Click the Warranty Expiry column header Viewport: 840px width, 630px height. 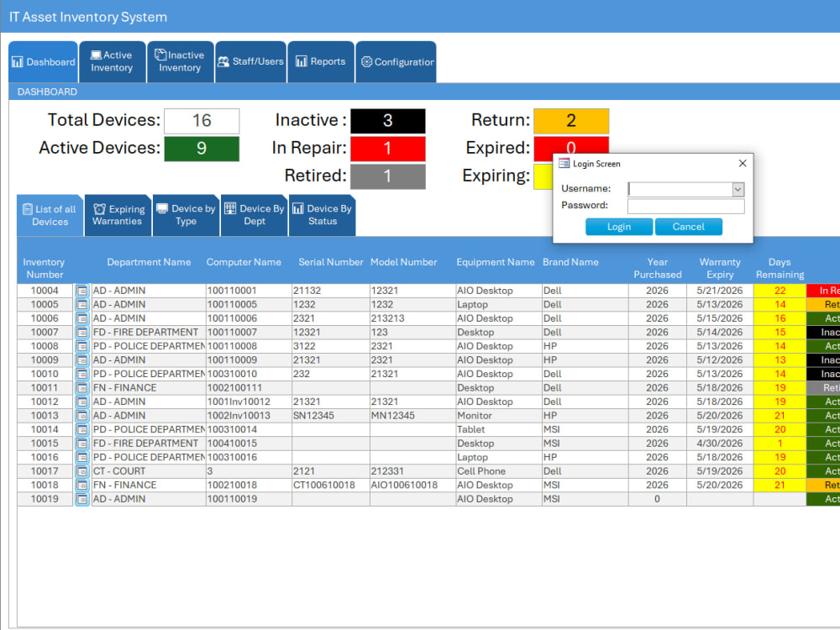pos(720,269)
